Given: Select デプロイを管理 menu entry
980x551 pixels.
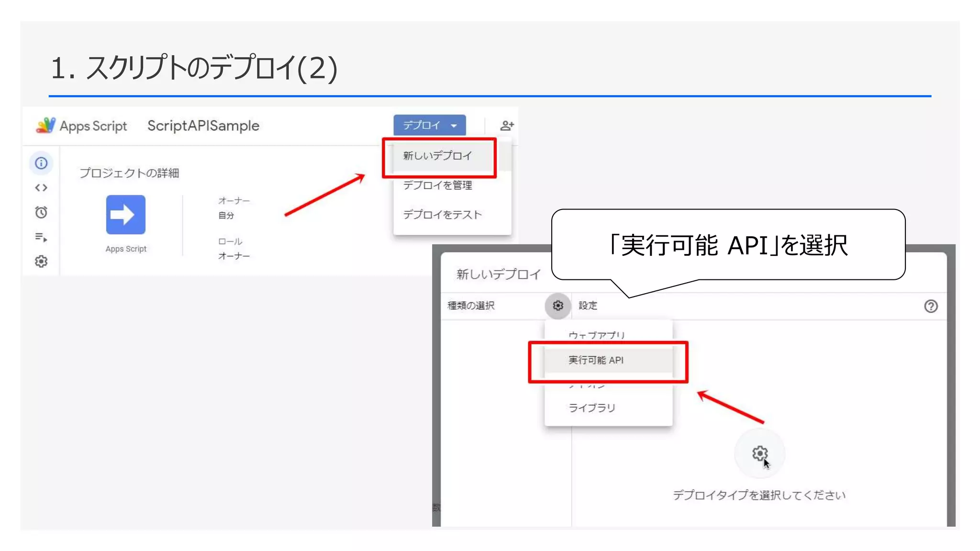Looking at the screenshot, I should (437, 185).
